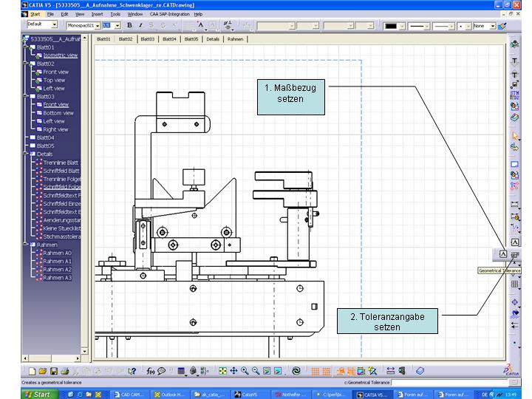Click the Datum Feature A icon in right toolbar
The height and width of the screenshot is (399, 532).
pos(515,242)
